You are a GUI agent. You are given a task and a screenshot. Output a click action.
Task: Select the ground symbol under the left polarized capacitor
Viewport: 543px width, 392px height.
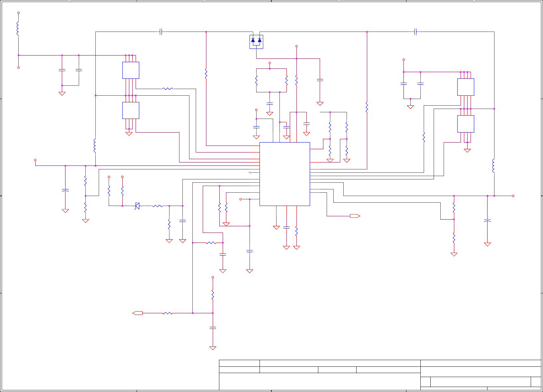click(65, 211)
